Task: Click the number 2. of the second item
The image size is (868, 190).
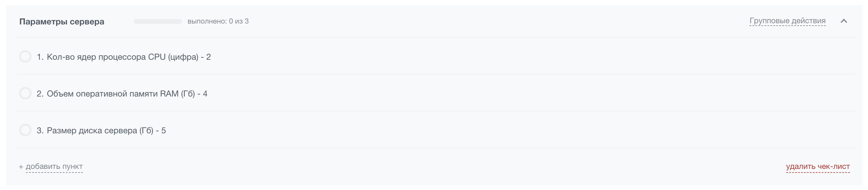Action: click(x=40, y=94)
